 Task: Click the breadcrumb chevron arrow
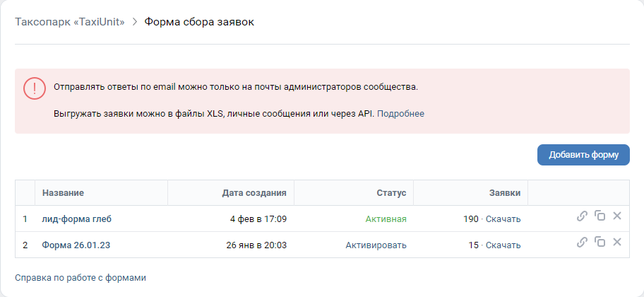[x=134, y=22]
